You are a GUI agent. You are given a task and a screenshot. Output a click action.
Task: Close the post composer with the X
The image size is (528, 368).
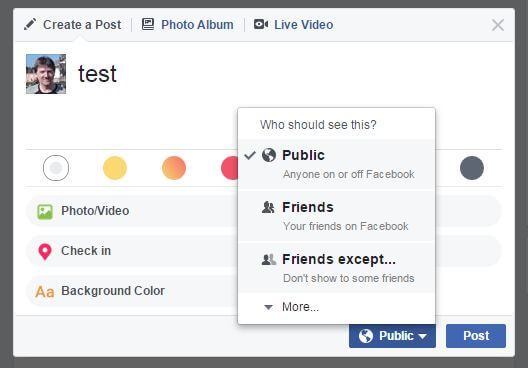(498, 25)
